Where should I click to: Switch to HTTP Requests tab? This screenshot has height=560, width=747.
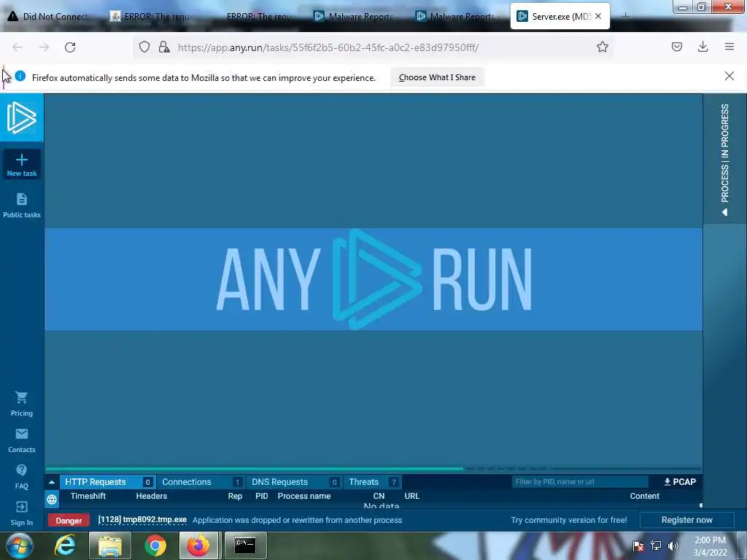click(x=107, y=482)
